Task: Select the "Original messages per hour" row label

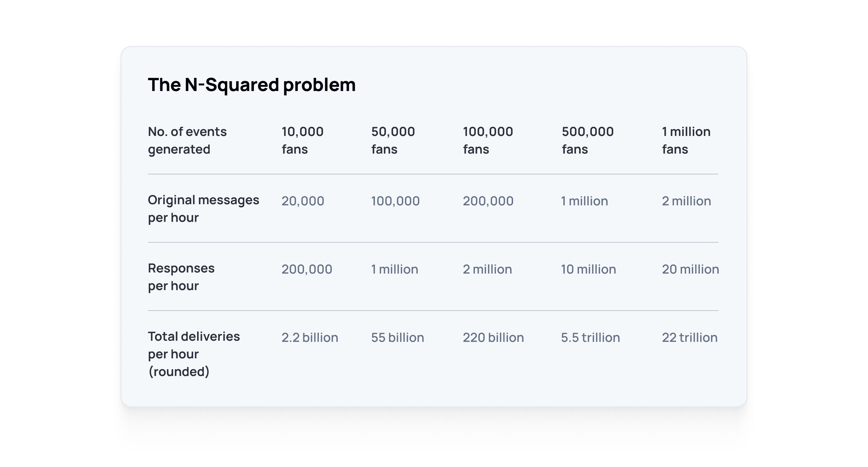Action: (203, 208)
